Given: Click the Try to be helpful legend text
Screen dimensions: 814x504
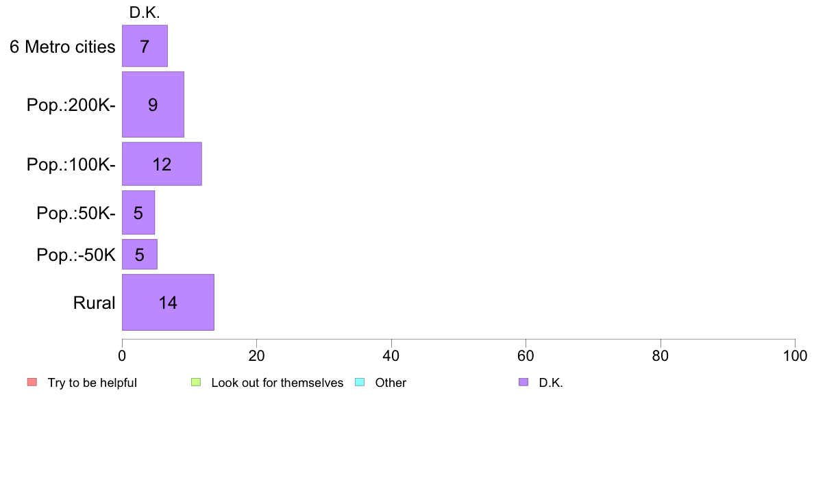Looking at the screenshot, I should pyautogui.click(x=92, y=383).
